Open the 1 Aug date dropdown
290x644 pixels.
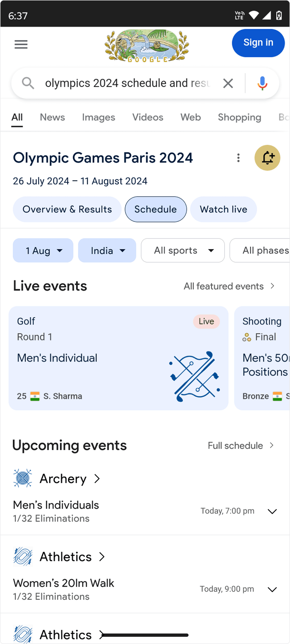click(43, 251)
